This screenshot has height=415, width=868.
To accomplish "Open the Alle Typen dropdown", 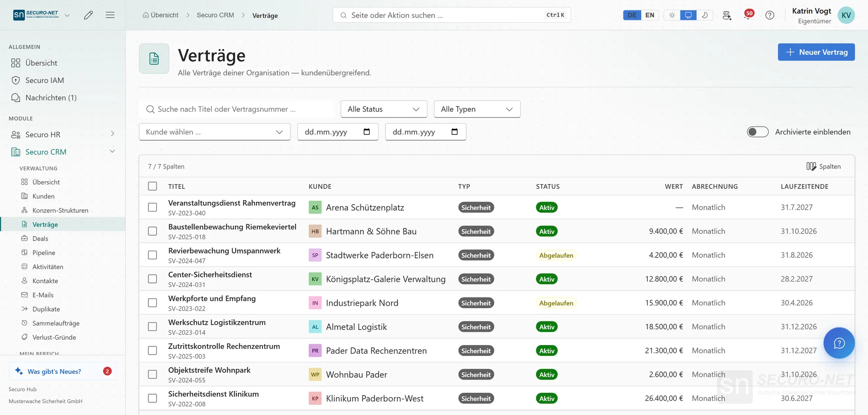I will (477, 109).
